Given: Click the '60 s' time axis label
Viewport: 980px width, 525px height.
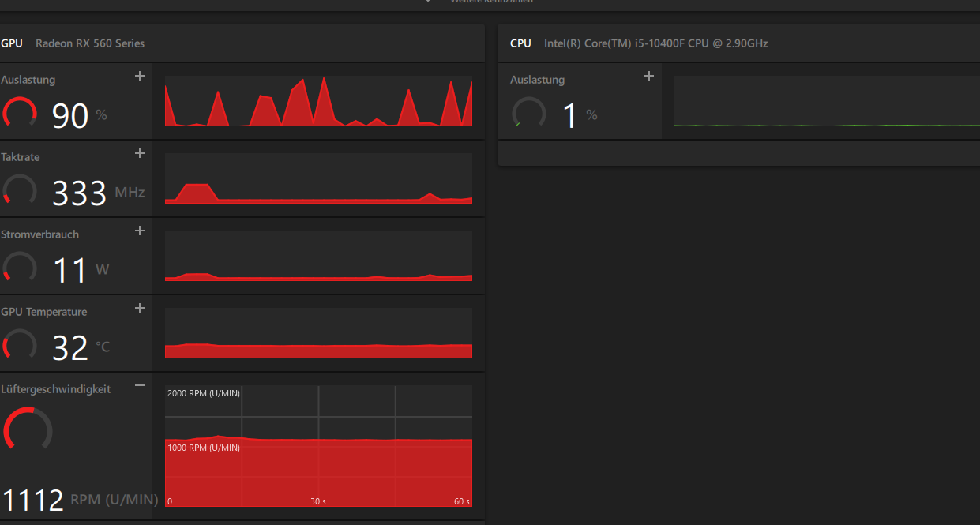Looking at the screenshot, I should [462, 501].
